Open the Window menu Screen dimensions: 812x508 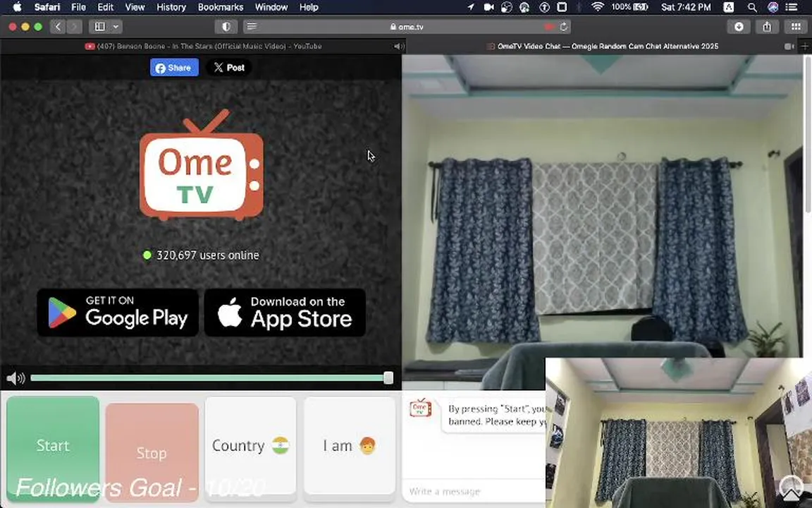pyautogui.click(x=271, y=7)
